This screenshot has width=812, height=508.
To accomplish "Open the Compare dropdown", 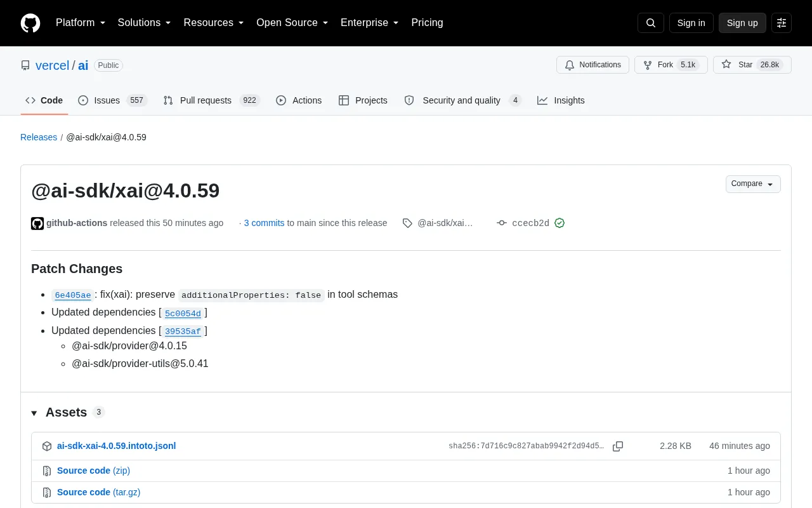I will 753,184.
